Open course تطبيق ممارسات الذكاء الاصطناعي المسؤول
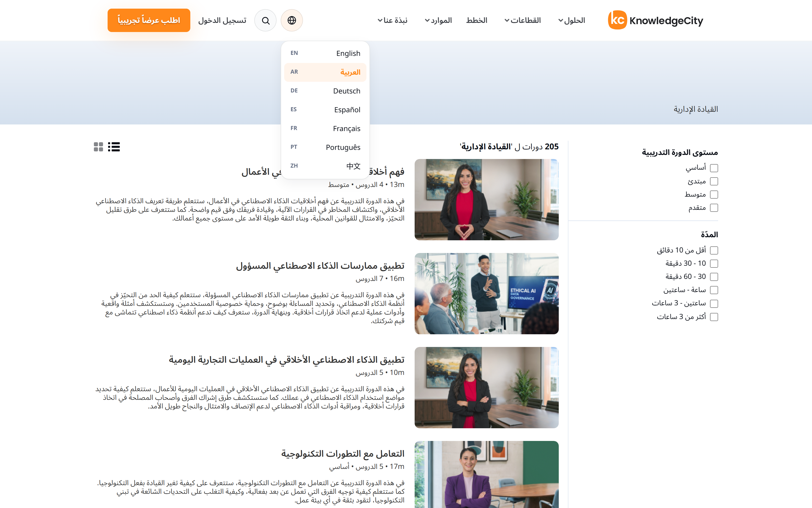 (320, 266)
